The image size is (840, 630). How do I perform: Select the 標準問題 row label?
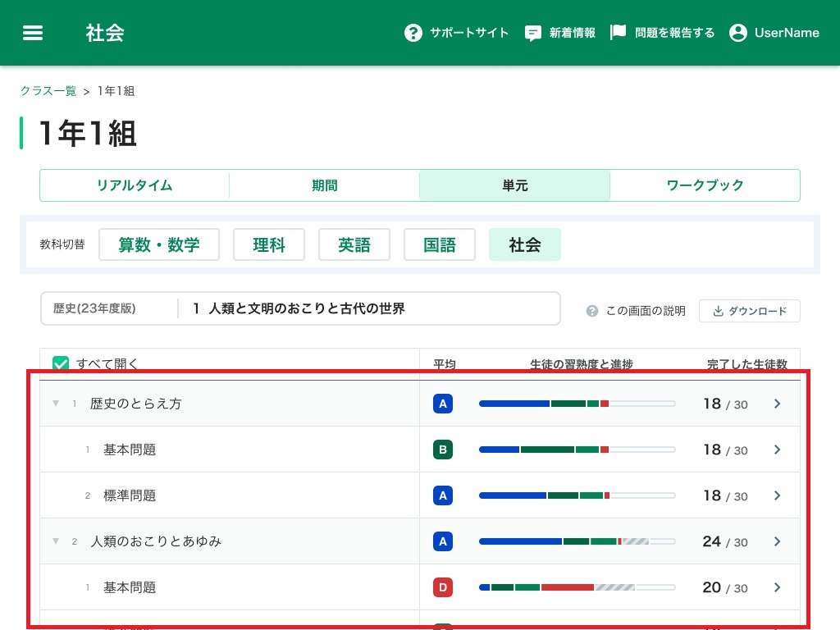130,495
